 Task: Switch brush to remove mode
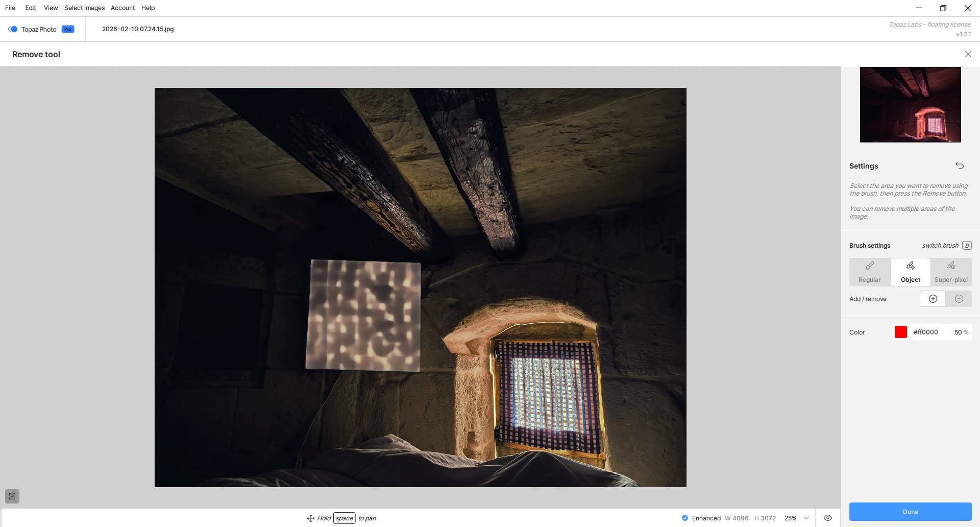[959, 299]
